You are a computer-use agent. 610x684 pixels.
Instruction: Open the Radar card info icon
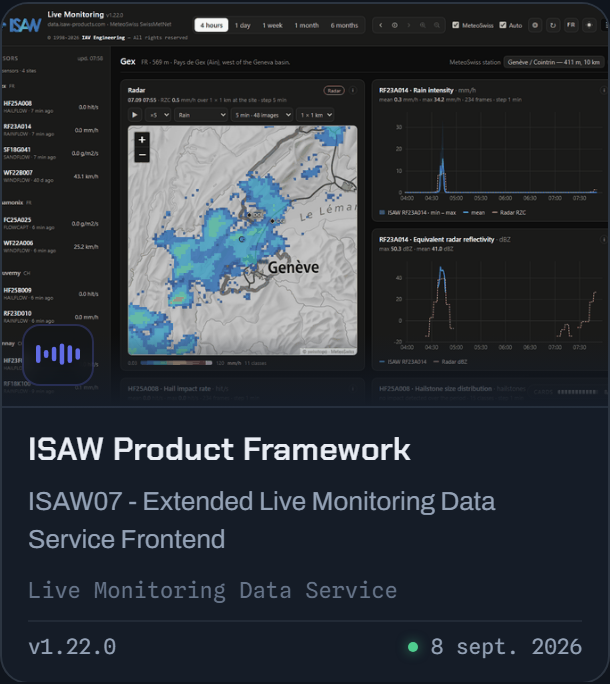point(353,90)
